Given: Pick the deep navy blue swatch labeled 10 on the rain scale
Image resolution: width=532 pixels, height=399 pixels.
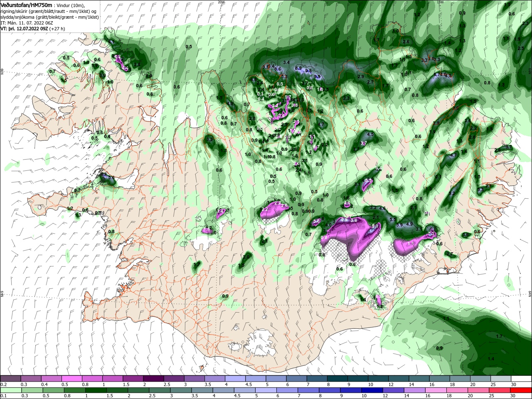Looking at the screenshot, I should (372, 390).
